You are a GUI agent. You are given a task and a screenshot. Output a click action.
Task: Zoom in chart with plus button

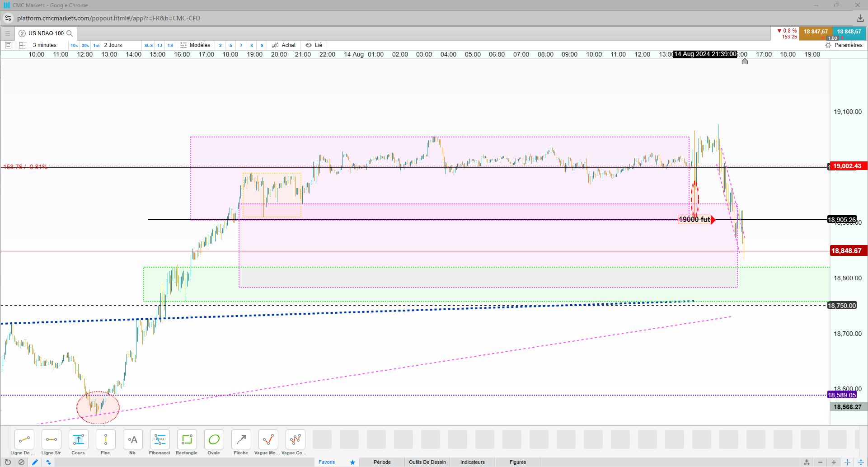tap(834, 462)
